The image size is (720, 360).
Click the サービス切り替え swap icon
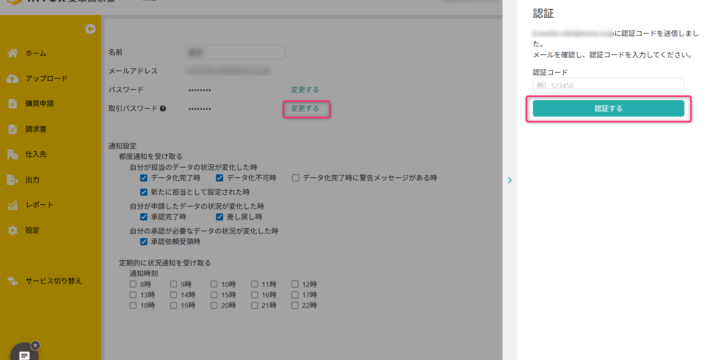coord(13,281)
